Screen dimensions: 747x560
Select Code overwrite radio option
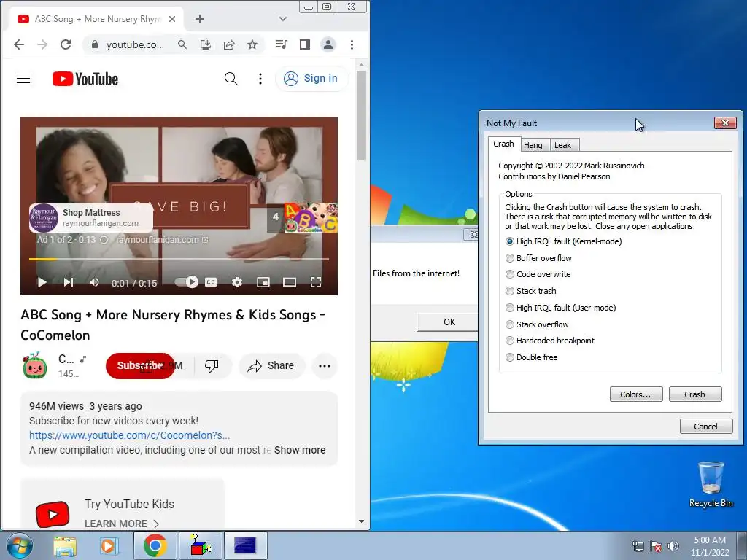(538, 274)
